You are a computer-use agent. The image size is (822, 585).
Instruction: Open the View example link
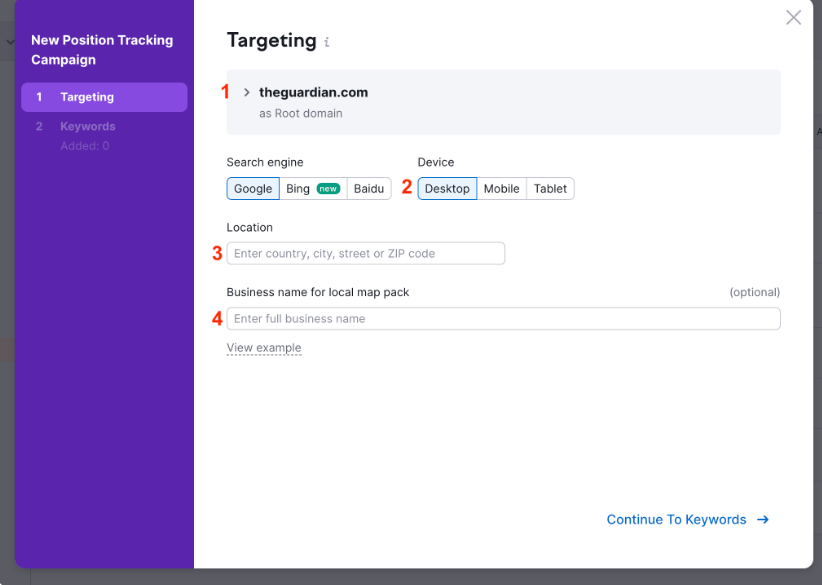(264, 348)
